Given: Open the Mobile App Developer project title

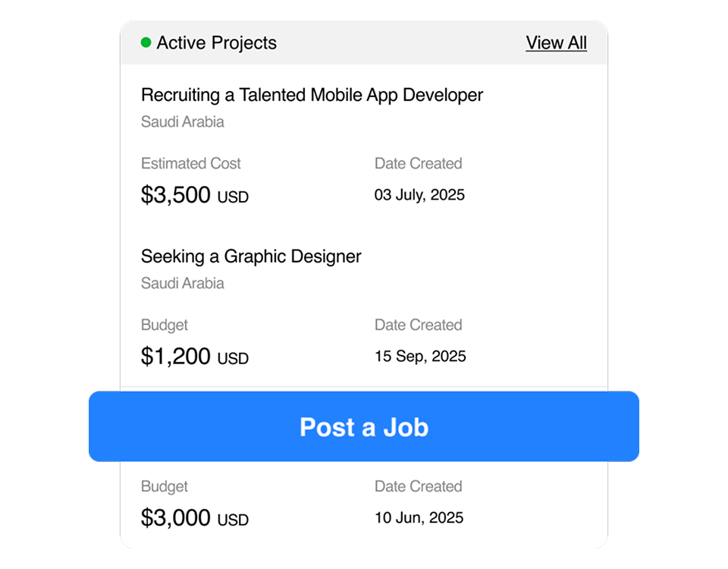Looking at the screenshot, I should point(312,95).
